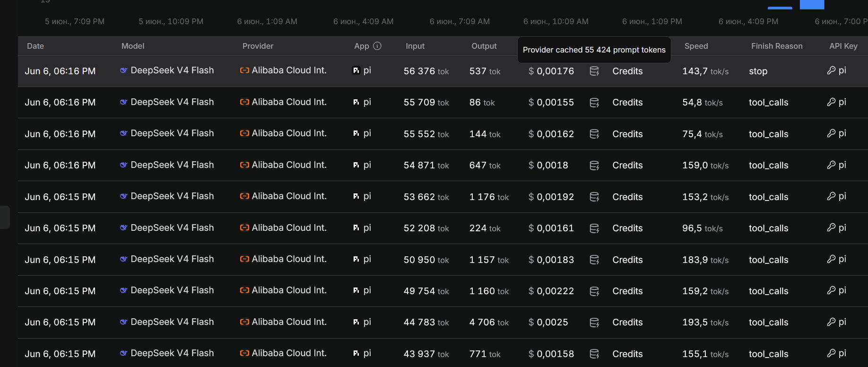Open the pi app link in the 49 754 tok row

coord(367,290)
